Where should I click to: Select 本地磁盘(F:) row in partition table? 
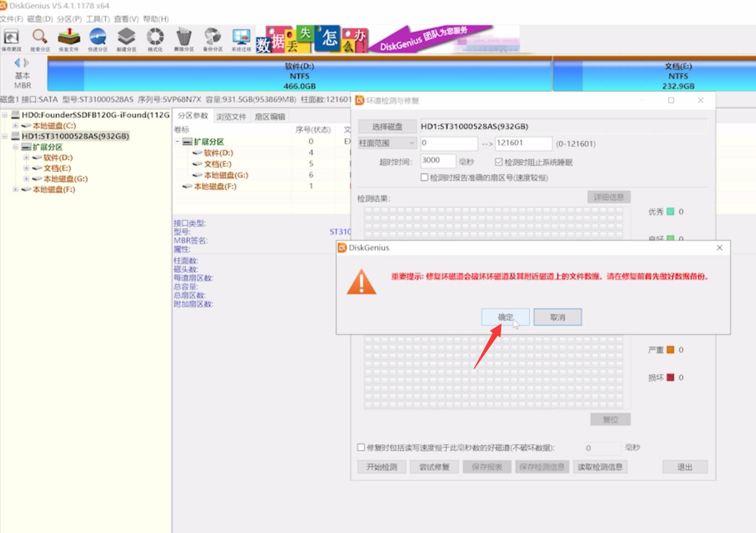point(262,186)
